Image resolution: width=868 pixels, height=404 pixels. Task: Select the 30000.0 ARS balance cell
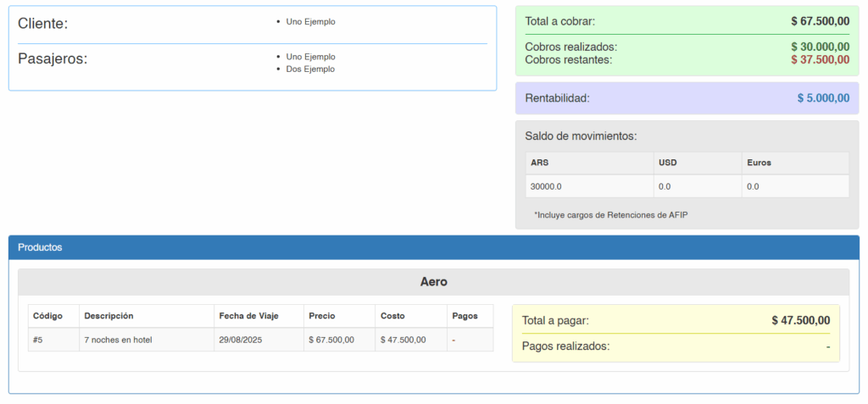click(x=546, y=186)
